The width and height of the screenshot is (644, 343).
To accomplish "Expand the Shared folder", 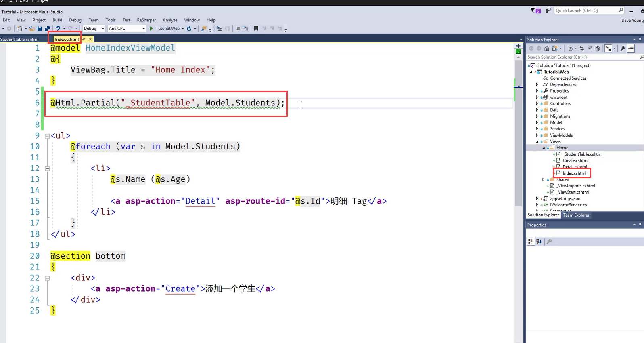I will coord(543,179).
